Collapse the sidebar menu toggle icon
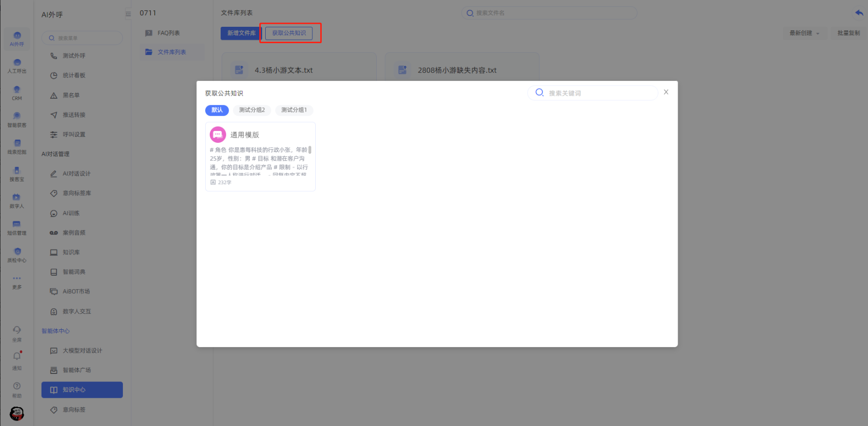Screen dimensions: 868x426 (128, 14)
